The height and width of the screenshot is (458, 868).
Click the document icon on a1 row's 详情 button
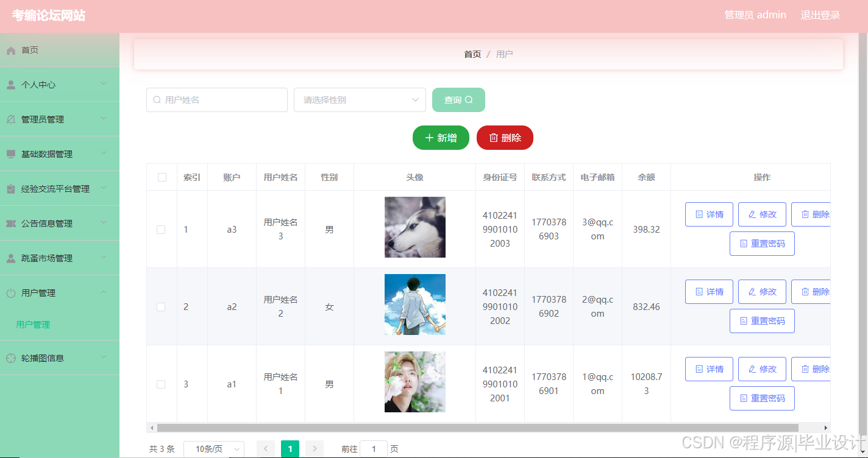click(x=699, y=369)
